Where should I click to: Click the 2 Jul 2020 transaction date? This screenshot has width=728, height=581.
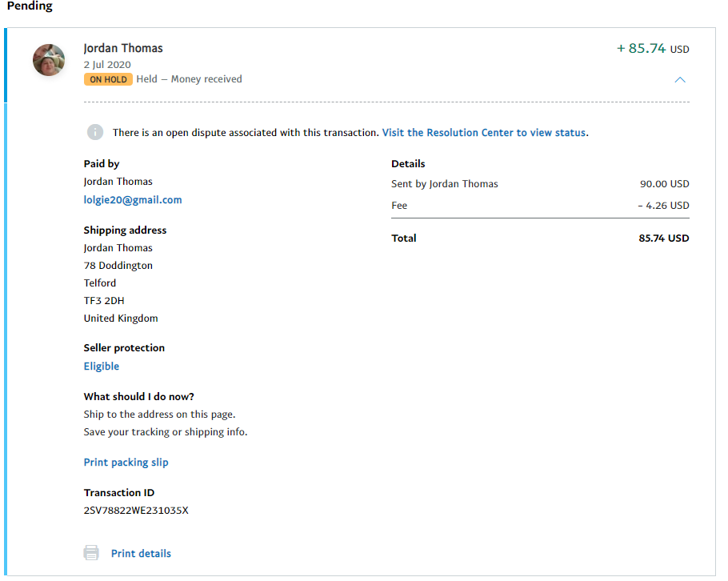[107, 65]
